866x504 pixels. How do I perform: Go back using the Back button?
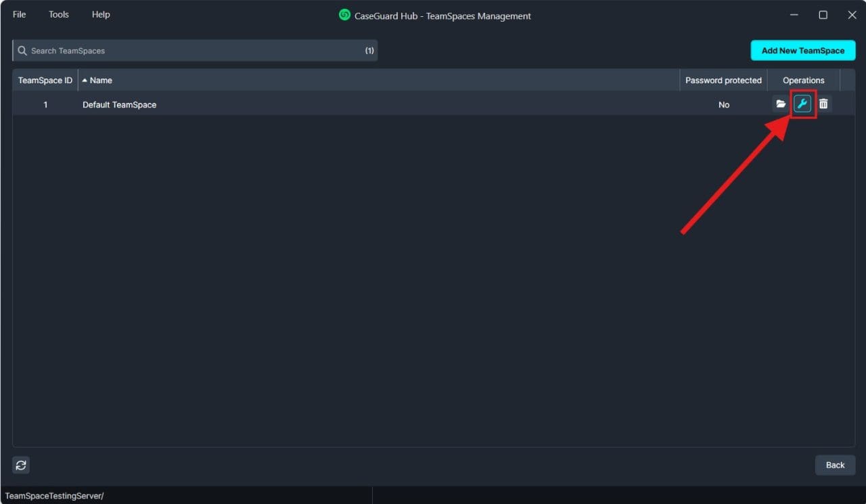pos(835,465)
